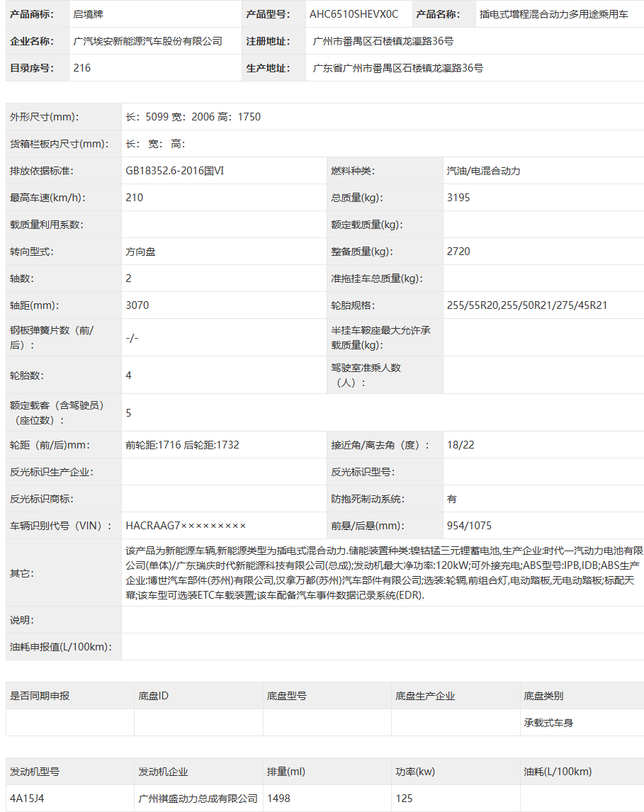The width and height of the screenshot is (644, 812).
Task: Click dimensions value 长:5099 宽:2006 高:1750
Action: (x=193, y=117)
